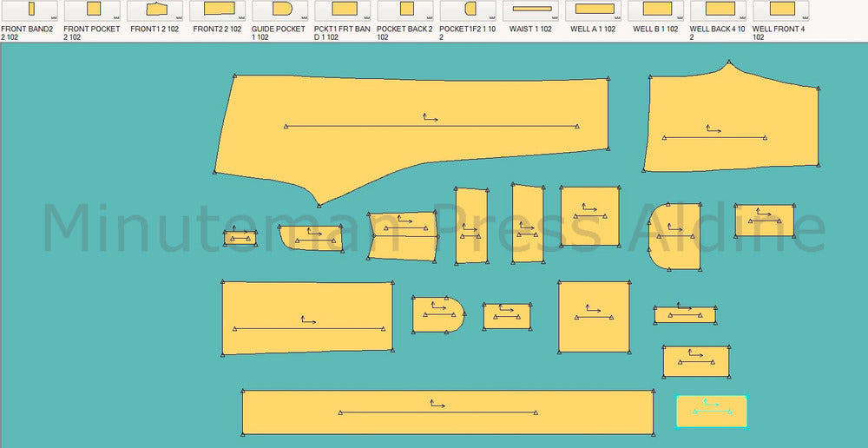Click the FRONT POCKET piece icon
The width and height of the screenshot is (868, 448).
coord(93,10)
